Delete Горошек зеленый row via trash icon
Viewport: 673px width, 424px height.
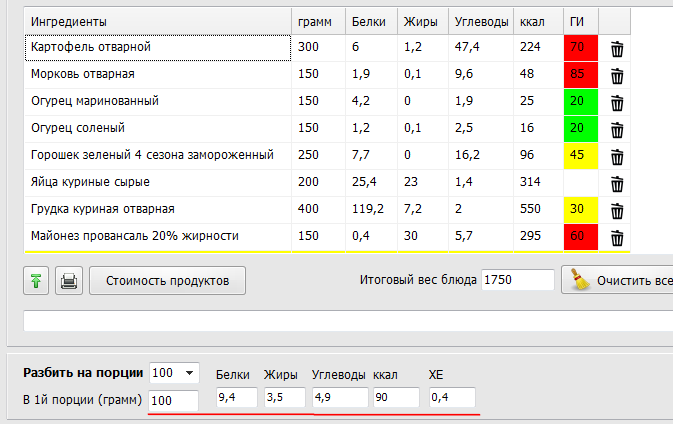coord(617,157)
